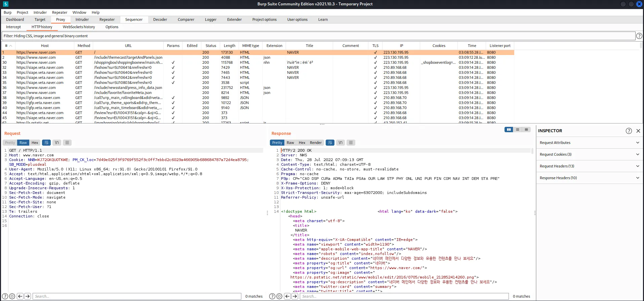
Task: Sort the history table by MIME type column
Action: coord(251,46)
